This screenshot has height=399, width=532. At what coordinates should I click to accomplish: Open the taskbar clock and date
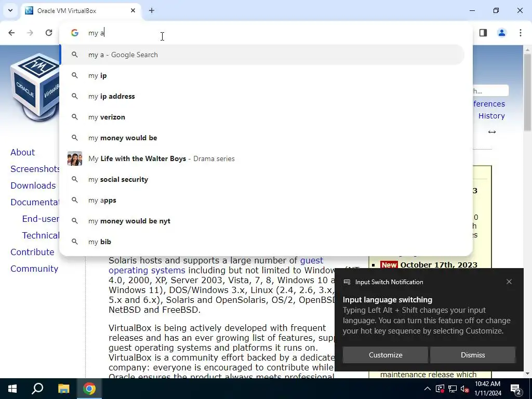pyautogui.click(x=487, y=389)
